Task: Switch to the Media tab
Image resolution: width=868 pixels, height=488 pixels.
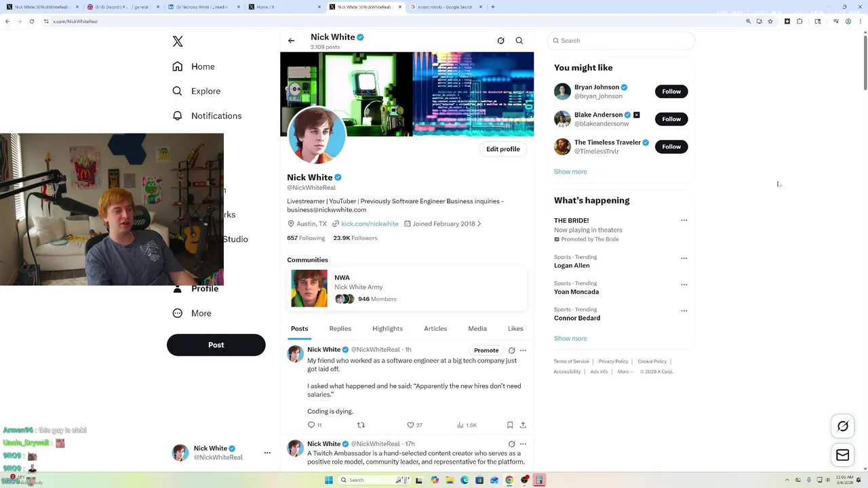Action: click(x=477, y=329)
